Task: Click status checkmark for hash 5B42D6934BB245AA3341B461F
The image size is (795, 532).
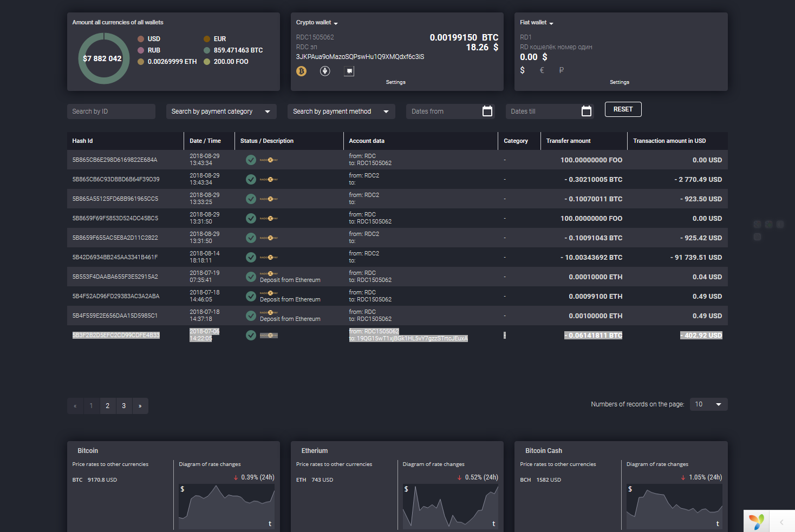Action: point(251,257)
